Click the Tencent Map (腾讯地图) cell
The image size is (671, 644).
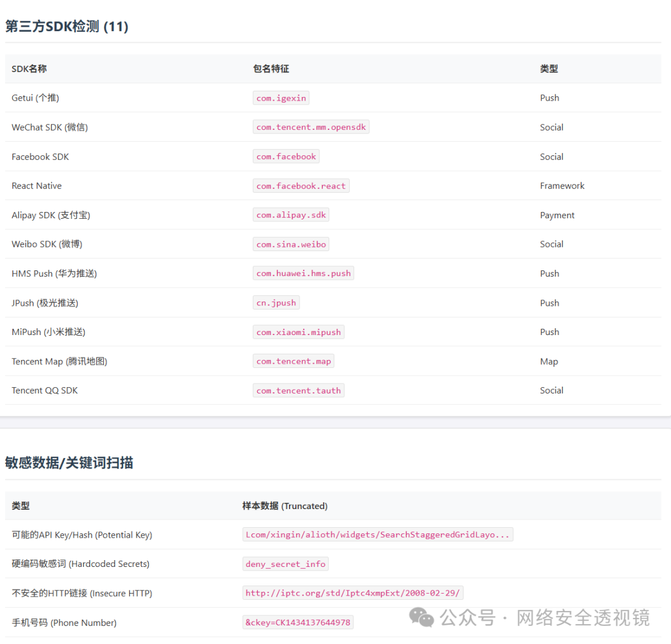tap(60, 361)
